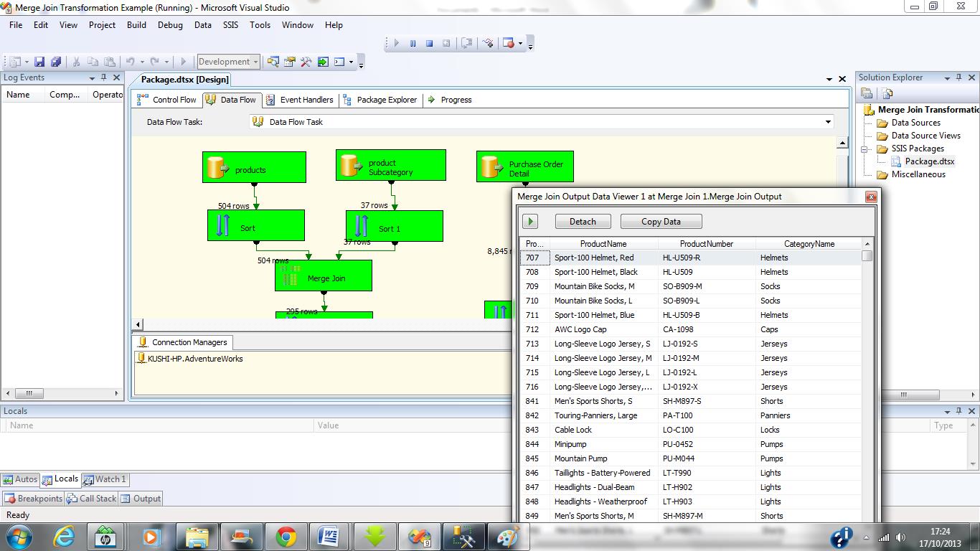This screenshot has width=980, height=551.
Task: Pause debugging with Break All button
Action: tap(413, 44)
